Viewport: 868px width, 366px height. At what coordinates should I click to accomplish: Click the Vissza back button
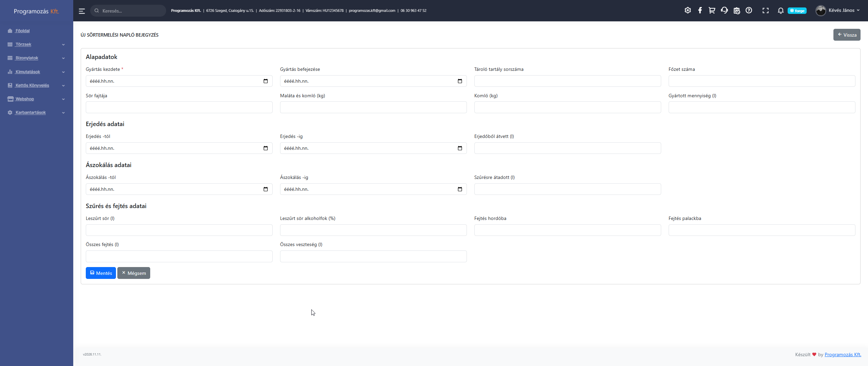847,35
